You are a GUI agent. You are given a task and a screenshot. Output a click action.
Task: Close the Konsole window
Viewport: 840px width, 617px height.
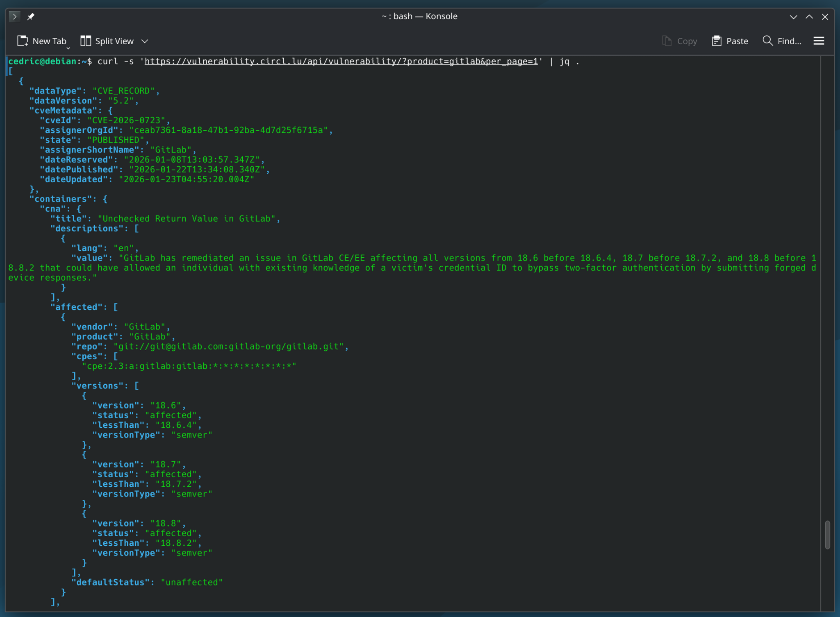click(825, 17)
